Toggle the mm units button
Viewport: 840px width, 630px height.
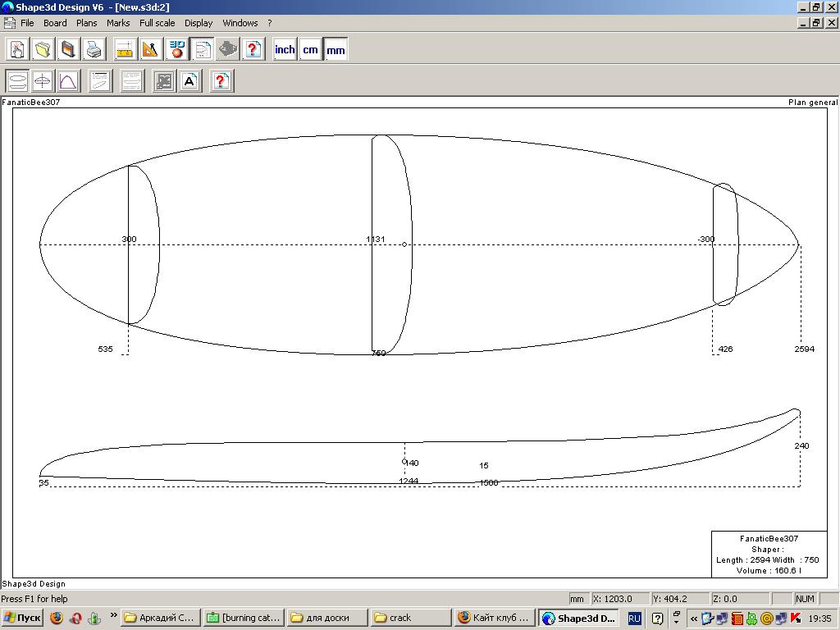[336, 50]
